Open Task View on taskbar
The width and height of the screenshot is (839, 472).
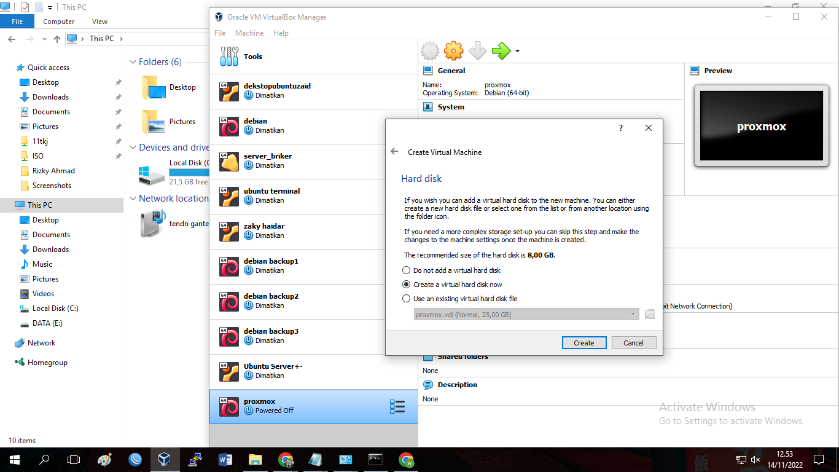(x=74, y=460)
